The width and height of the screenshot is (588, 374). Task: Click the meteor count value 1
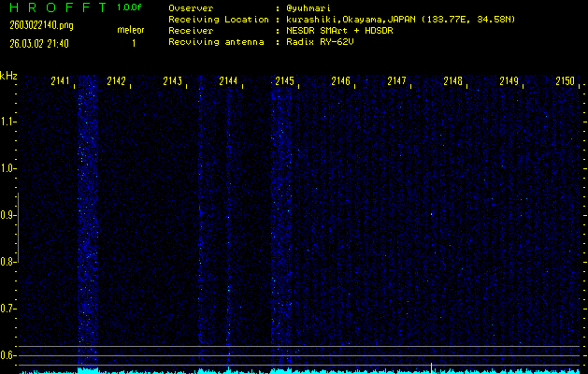click(x=134, y=44)
